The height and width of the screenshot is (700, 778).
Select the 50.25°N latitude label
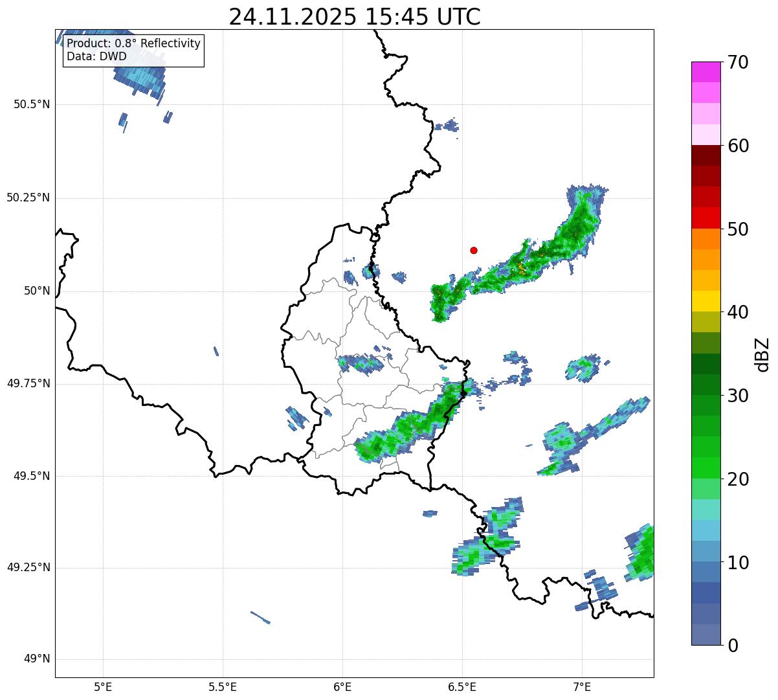28,198
